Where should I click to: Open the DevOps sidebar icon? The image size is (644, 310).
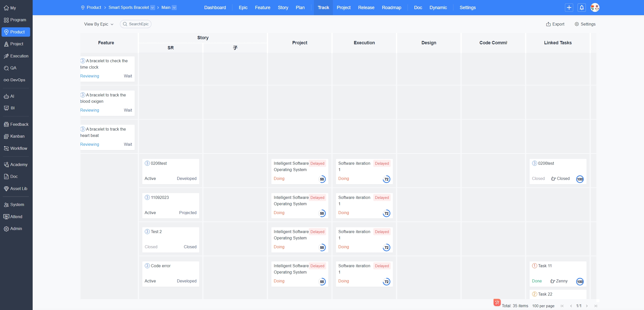[x=6, y=80]
